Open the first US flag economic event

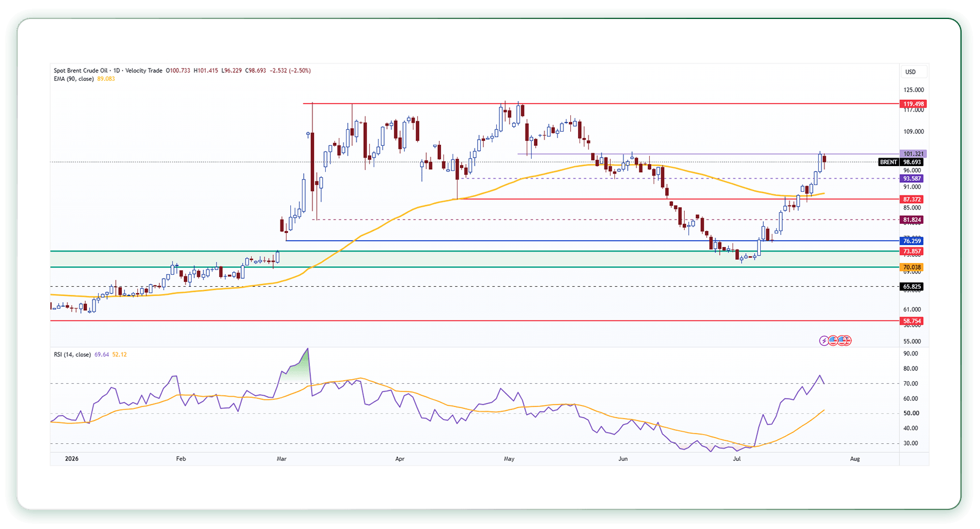click(833, 341)
